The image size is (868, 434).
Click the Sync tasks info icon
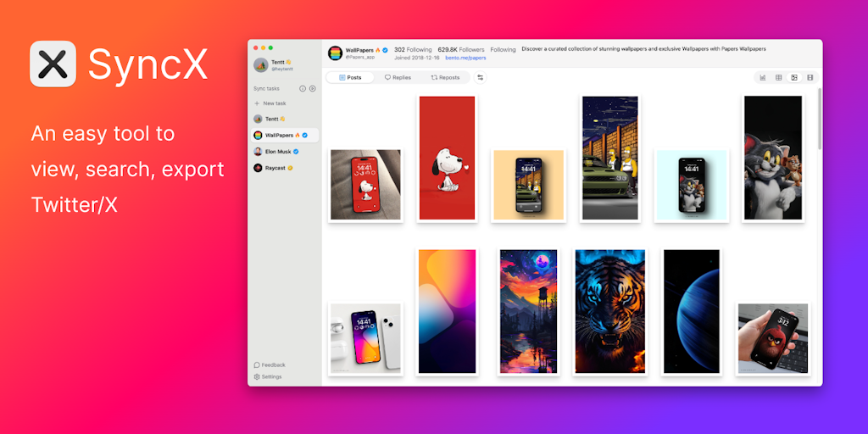(x=303, y=88)
